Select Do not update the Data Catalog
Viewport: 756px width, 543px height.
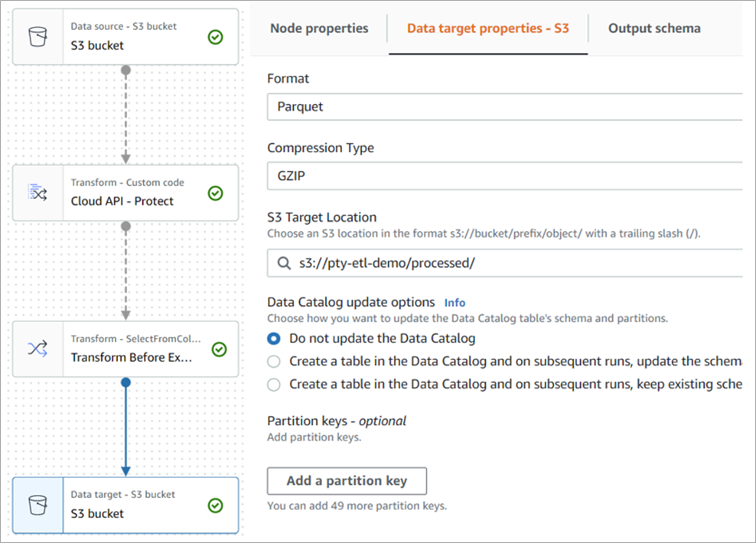(274, 338)
